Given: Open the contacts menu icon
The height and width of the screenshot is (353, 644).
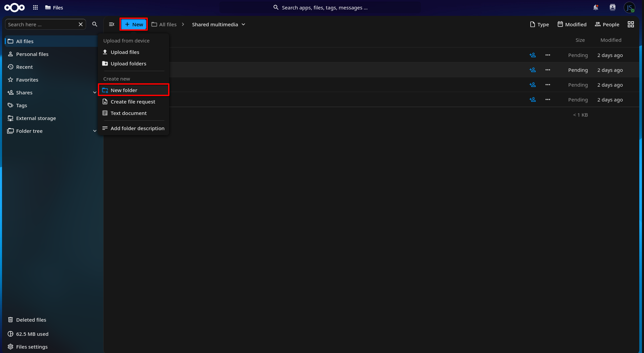Looking at the screenshot, I should (613, 7).
